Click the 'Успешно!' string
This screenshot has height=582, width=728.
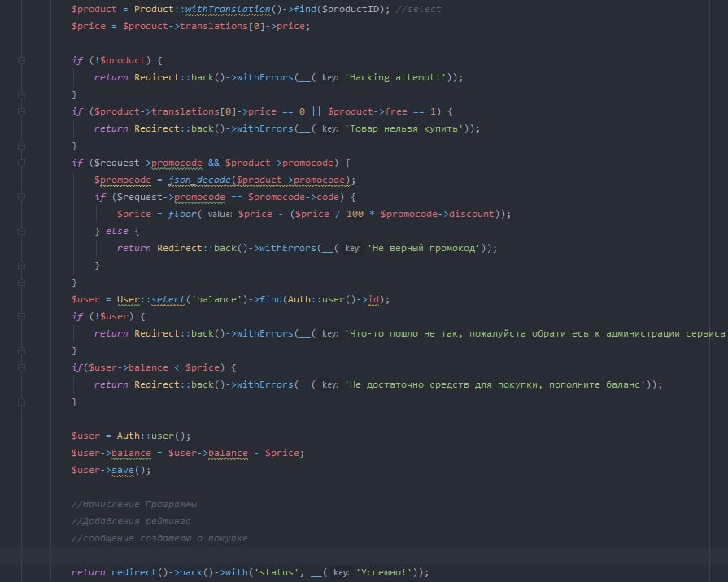coord(384,572)
